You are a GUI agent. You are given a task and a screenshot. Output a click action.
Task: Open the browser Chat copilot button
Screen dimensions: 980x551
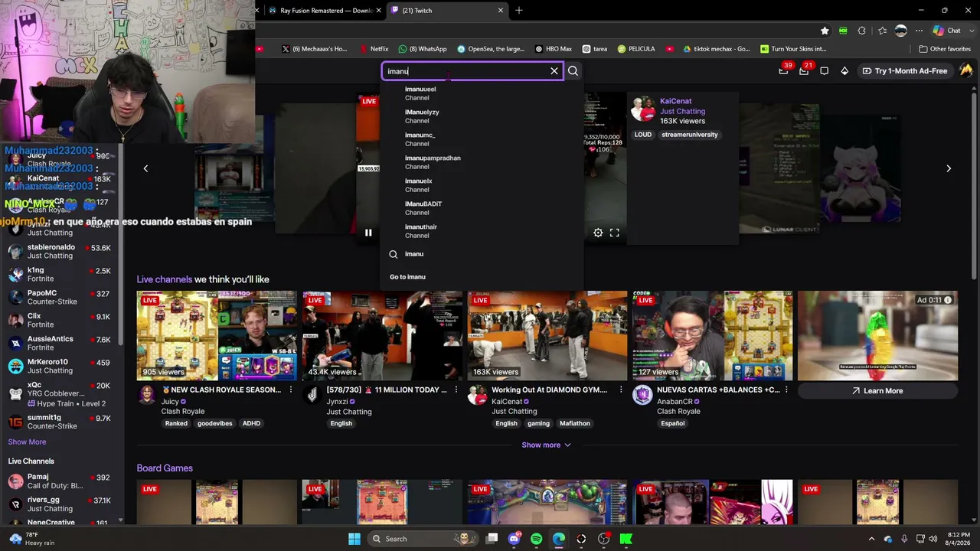tap(947, 31)
